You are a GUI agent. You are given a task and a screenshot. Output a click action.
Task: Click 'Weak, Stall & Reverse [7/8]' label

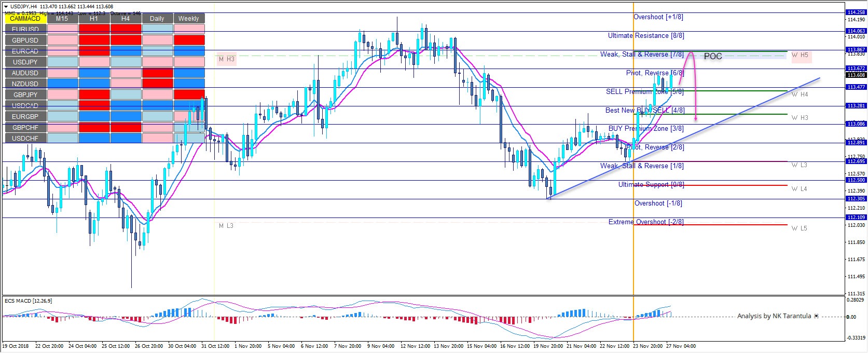[642, 55]
